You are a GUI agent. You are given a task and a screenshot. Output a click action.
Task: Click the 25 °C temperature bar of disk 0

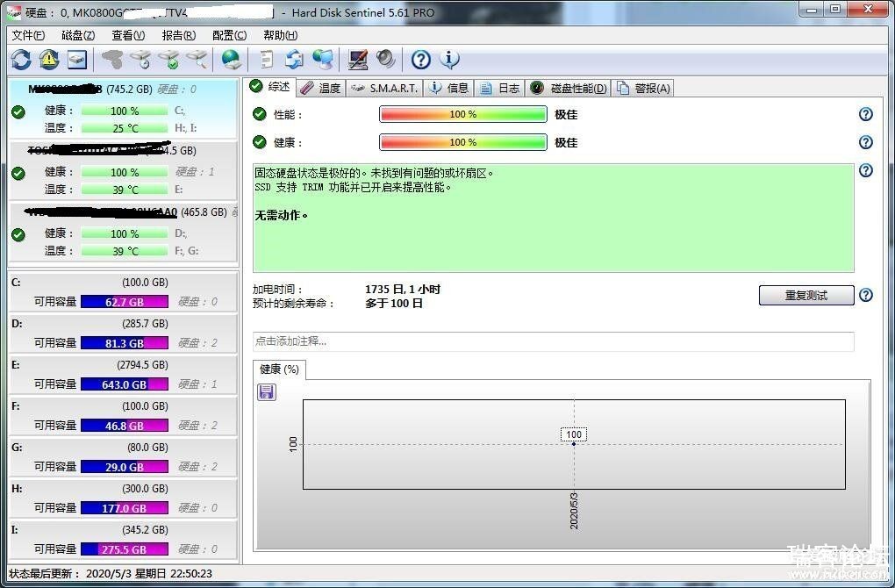pyautogui.click(x=125, y=128)
